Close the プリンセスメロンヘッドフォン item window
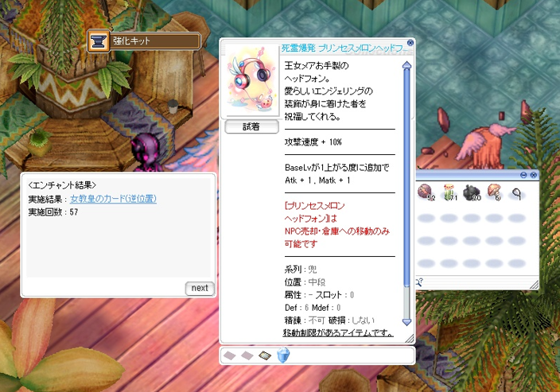 [410, 43]
